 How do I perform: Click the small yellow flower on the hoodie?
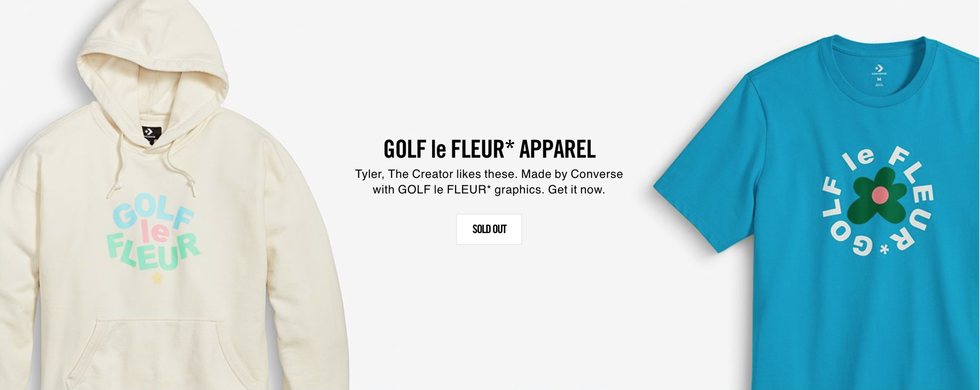coord(157,279)
